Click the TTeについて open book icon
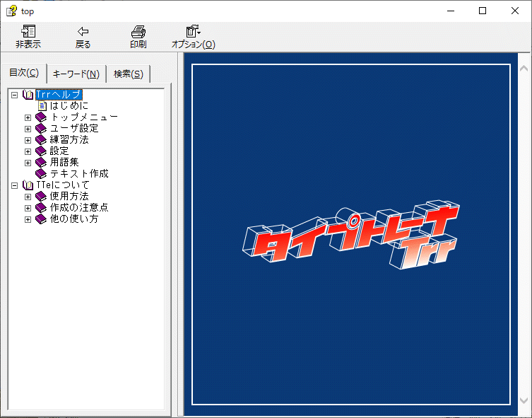The width and height of the screenshot is (532, 418). pyautogui.click(x=28, y=185)
